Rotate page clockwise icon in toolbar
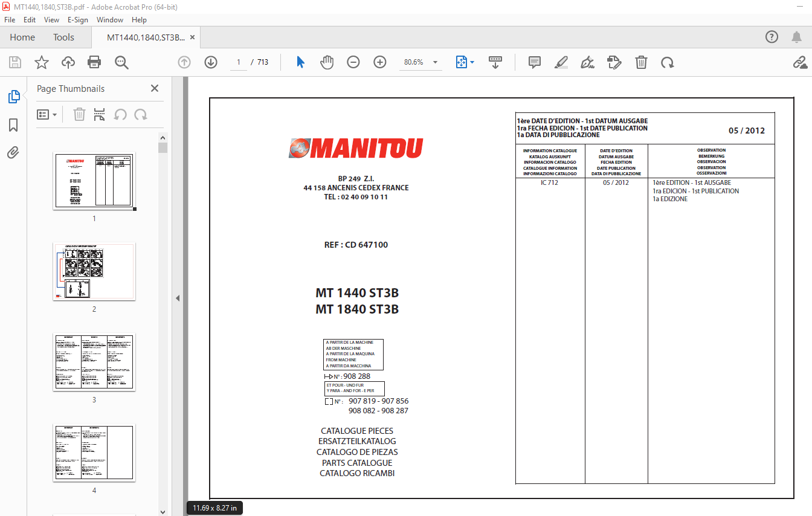 click(x=667, y=62)
